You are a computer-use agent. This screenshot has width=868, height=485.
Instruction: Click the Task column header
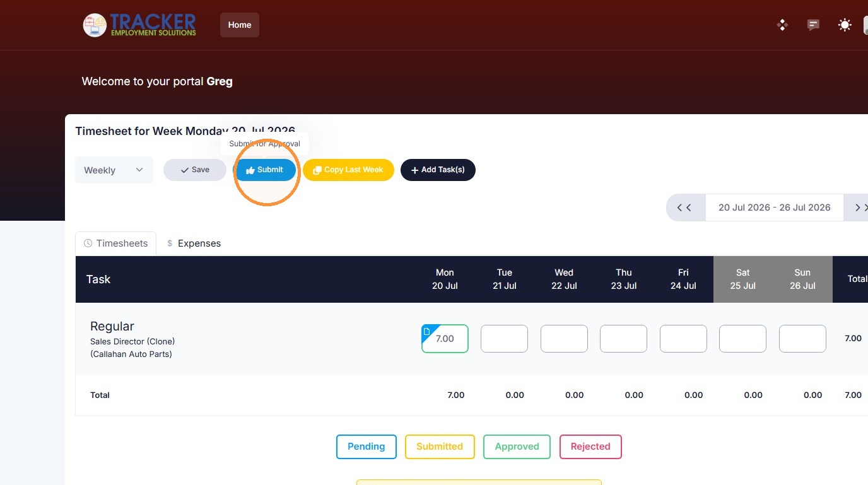coord(98,279)
